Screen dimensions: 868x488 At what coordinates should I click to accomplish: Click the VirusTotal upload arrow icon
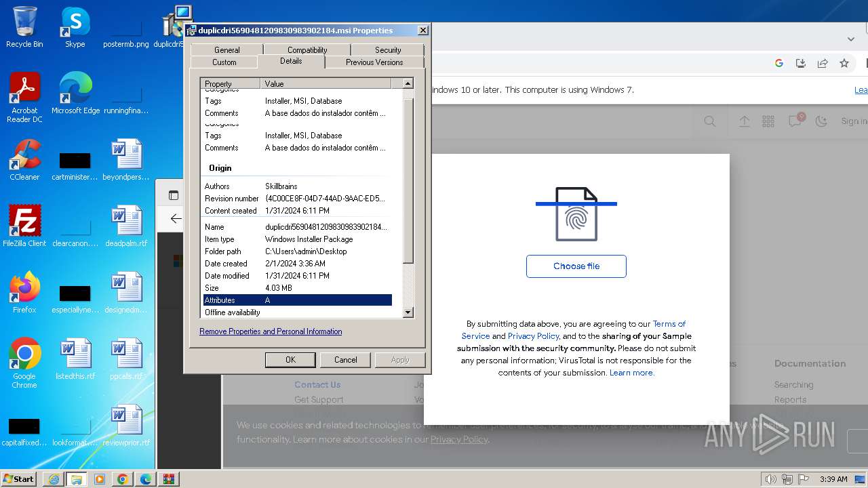[x=745, y=121]
